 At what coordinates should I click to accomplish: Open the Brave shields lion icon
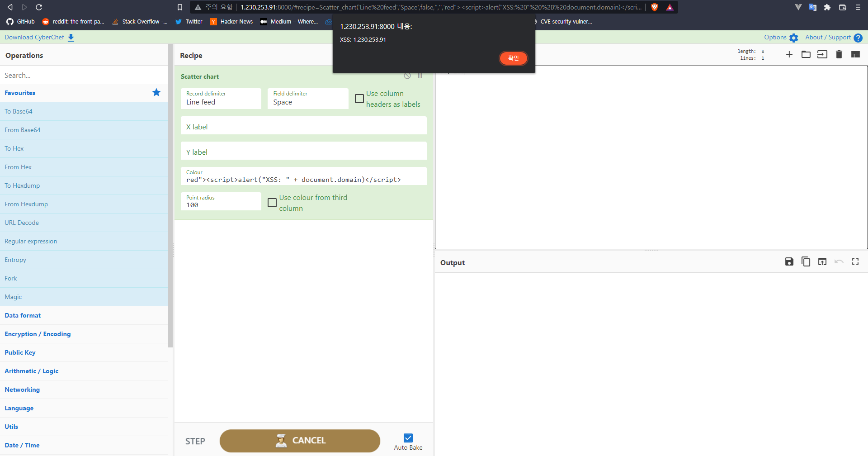coord(654,7)
